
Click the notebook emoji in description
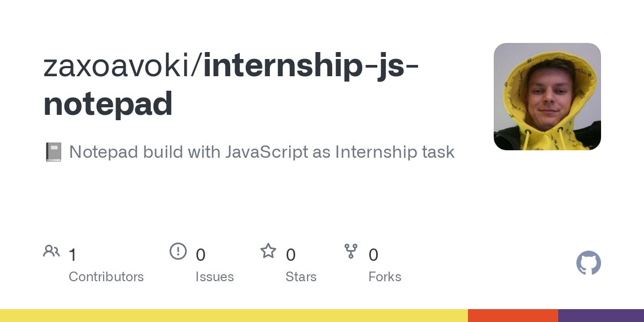[x=53, y=152]
